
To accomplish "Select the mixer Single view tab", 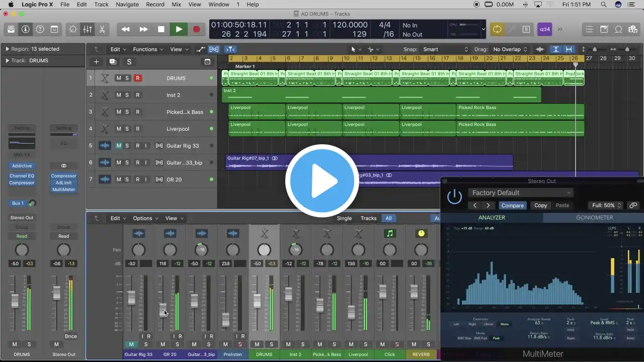I will [x=344, y=218].
